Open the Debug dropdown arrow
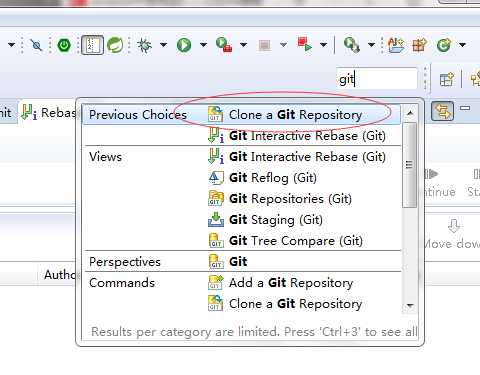 (163, 45)
